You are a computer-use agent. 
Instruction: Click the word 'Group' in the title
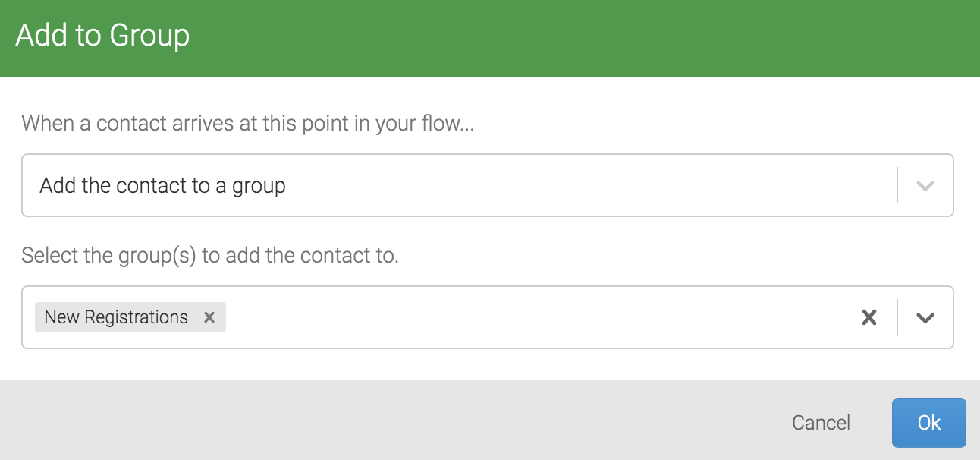(x=149, y=36)
